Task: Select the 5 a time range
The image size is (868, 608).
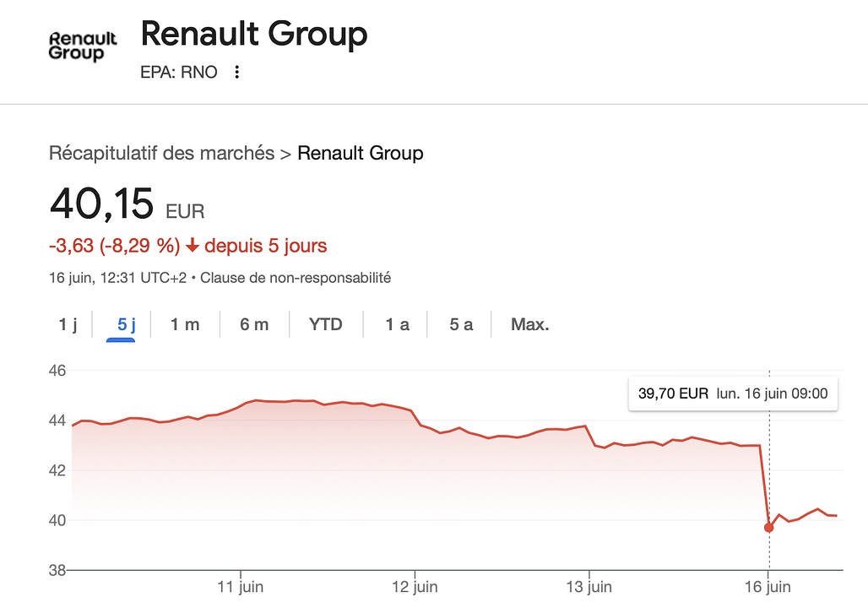Action: click(461, 324)
